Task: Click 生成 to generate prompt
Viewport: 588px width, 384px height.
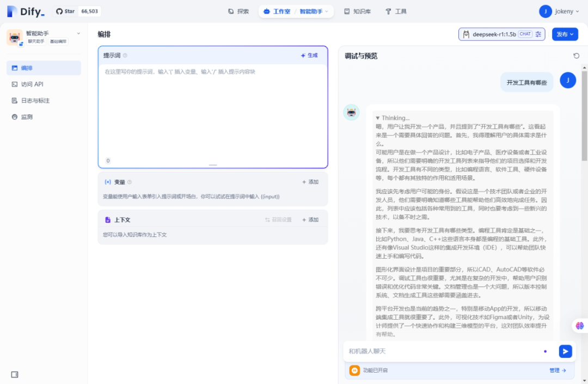Action: coord(309,56)
